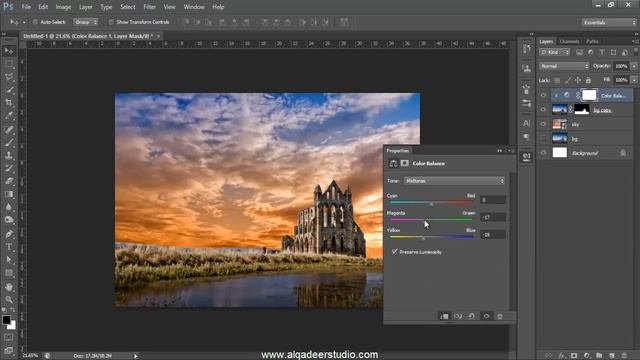Image resolution: width=640 pixels, height=360 pixels.
Task: Select the Blur tool
Action: coord(9,207)
